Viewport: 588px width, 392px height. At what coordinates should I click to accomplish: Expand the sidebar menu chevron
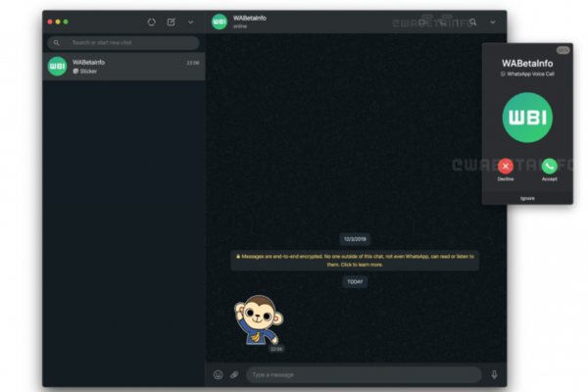click(x=191, y=22)
